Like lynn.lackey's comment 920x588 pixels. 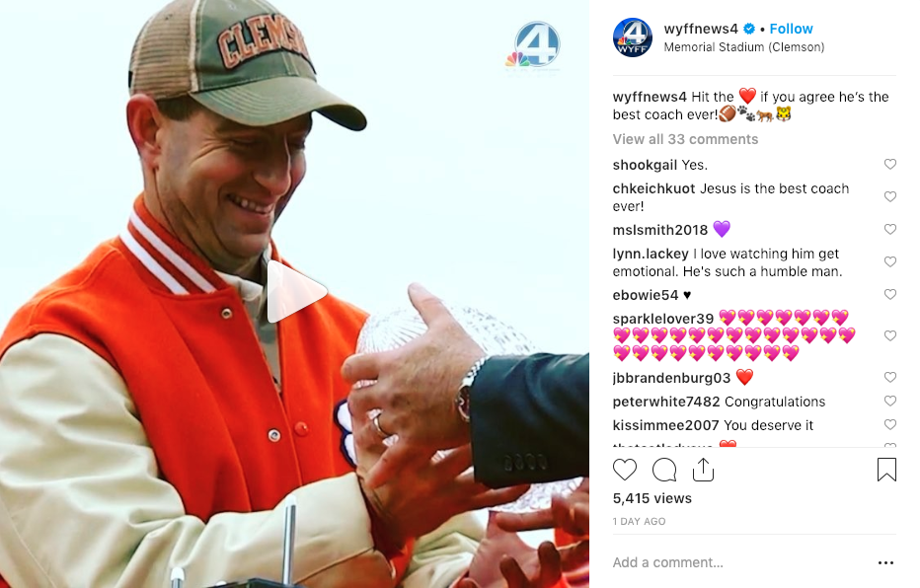[x=890, y=261]
